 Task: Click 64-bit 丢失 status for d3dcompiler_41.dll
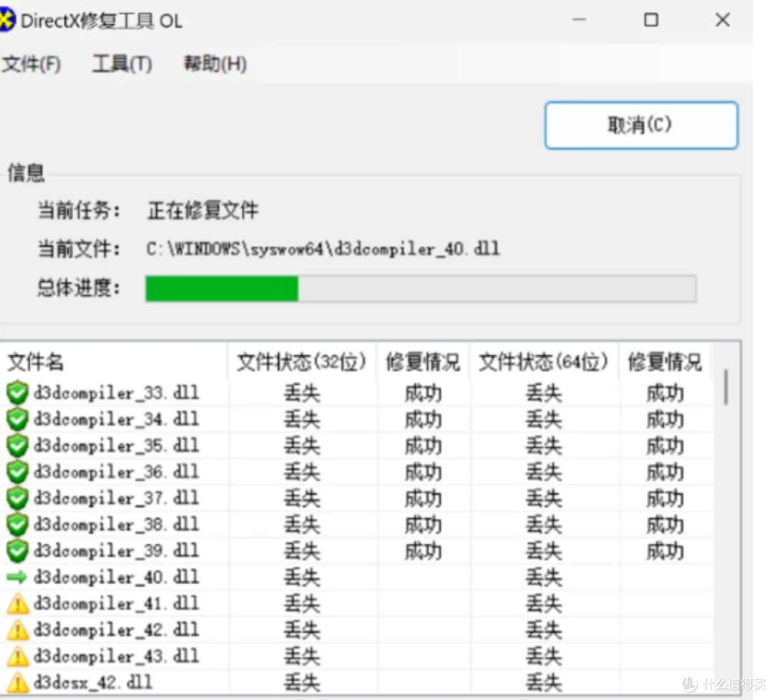coord(544,604)
